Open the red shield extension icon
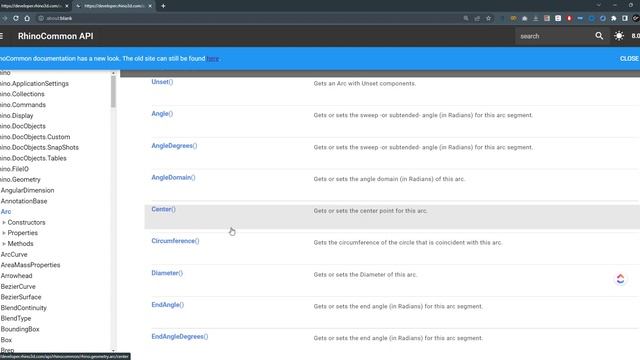This screenshot has height=360, width=640. tap(569, 18)
